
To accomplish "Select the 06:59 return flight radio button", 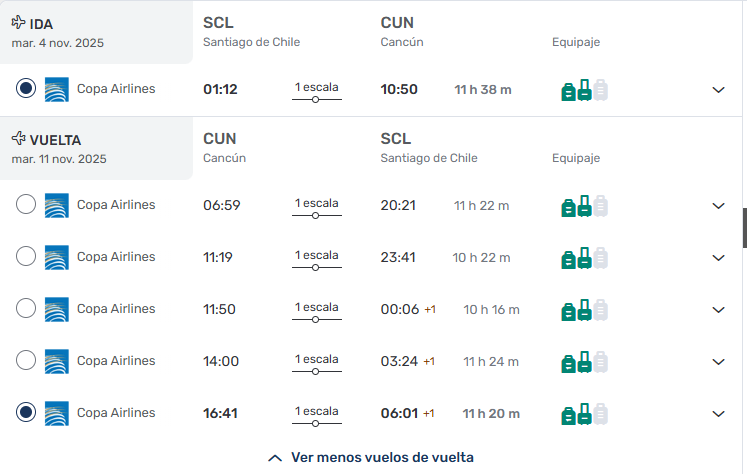I will click(26, 205).
